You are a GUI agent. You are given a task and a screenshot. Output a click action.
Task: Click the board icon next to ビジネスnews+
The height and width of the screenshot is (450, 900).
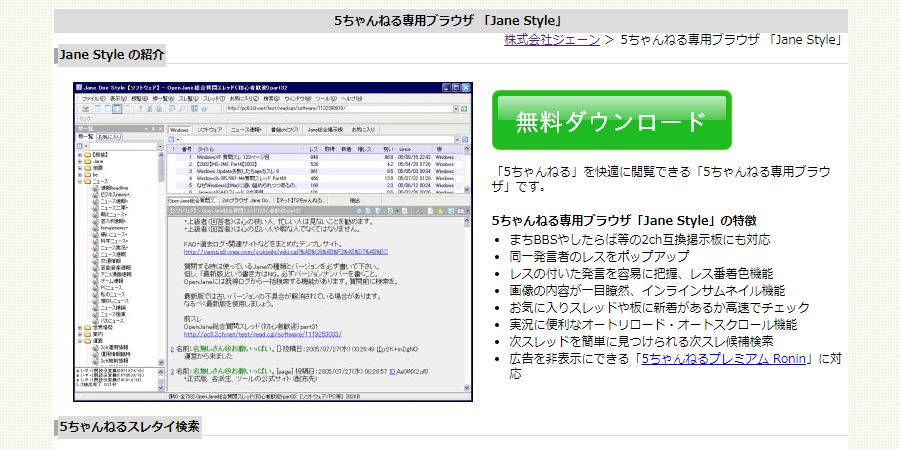(96, 194)
